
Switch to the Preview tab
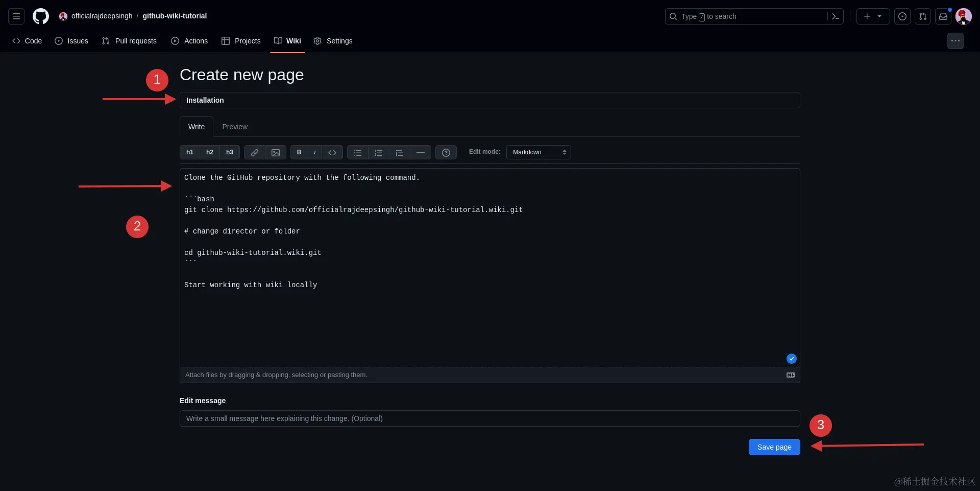coord(235,127)
